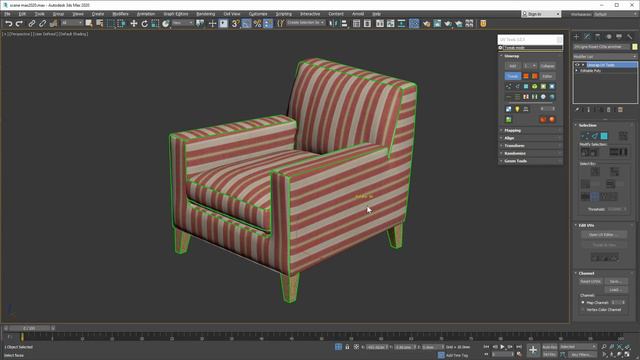Open the Material Editor teapot icon
Image resolution: width=640 pixels, height=360 pixels.
click(427, 24)
